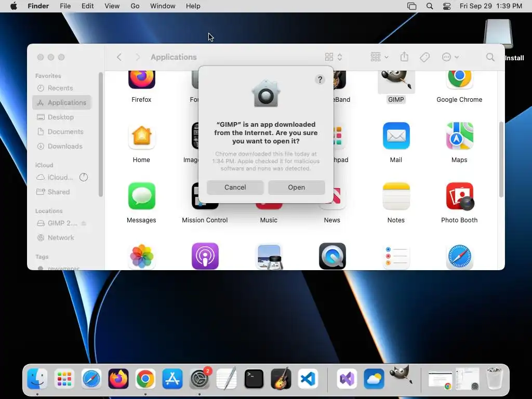Open the File menu
Viewport: 532px width, 399px height.
click(65, 6)
